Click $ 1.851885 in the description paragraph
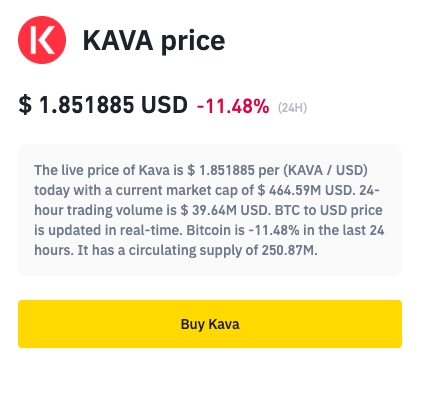Image resolution: width=447 pixels, height=393 pixels. (x=221, y=170)
